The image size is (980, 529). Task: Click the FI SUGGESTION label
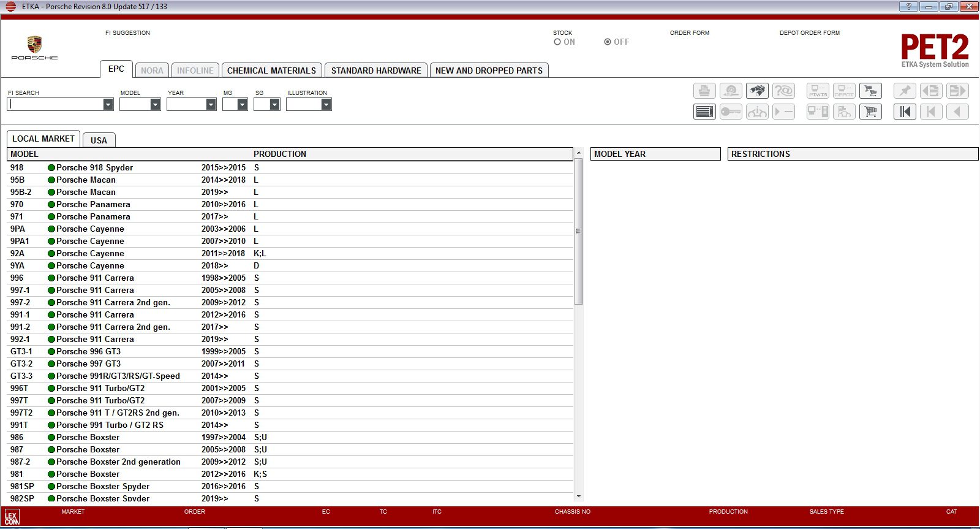[127, 33]
